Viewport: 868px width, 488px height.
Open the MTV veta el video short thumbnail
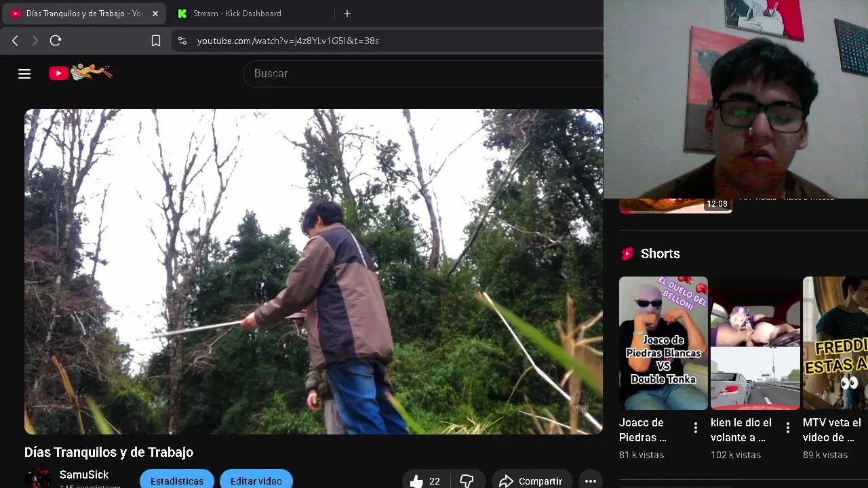pyautogui.click(x=835, y=343)
